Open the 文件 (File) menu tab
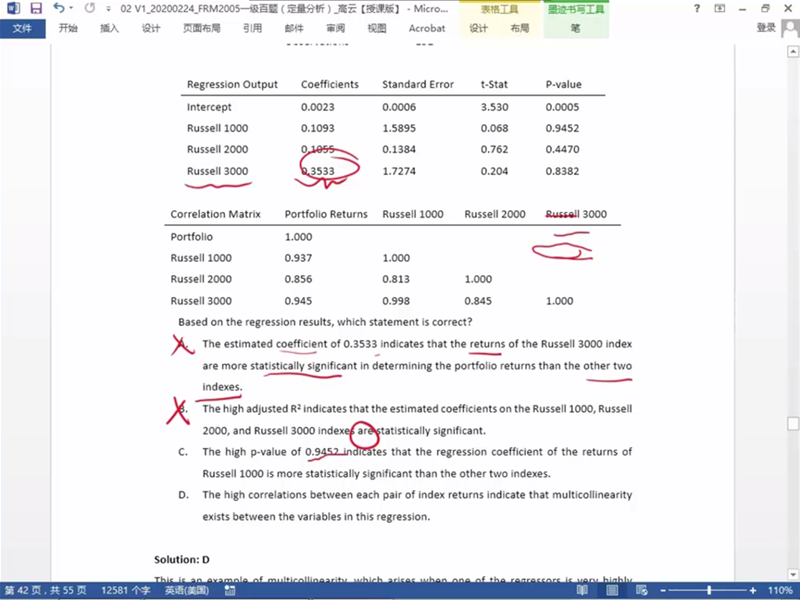The width and height of the screenshot is (800, 600). tap(22, 28)
